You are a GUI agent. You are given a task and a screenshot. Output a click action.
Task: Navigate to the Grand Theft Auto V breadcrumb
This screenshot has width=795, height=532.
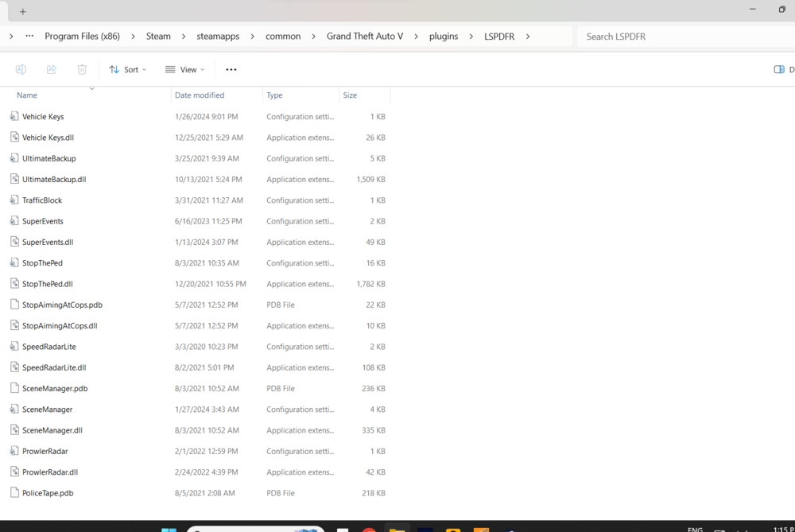(x=365, y=36)
